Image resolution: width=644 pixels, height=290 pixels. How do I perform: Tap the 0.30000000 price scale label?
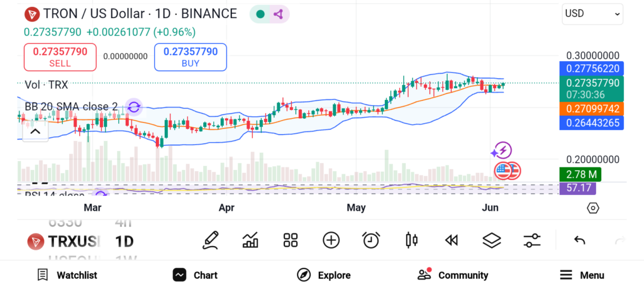pyautogui.click(x=592, y=55)
